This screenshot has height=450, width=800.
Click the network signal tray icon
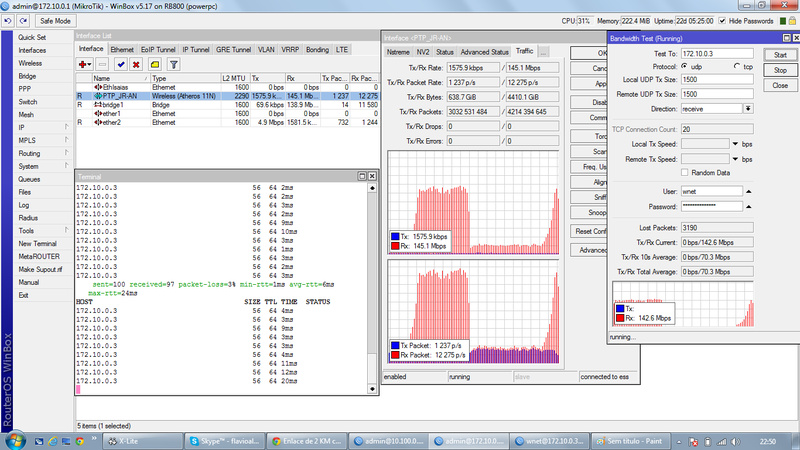721,442
